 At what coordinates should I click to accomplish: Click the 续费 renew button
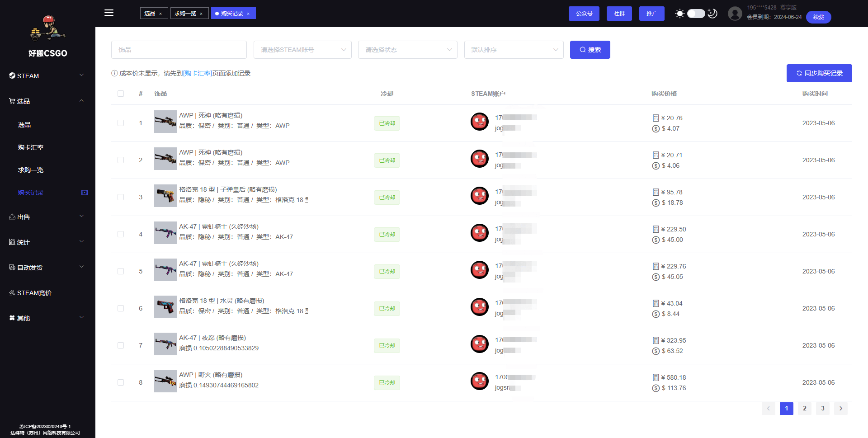(819, 17)
